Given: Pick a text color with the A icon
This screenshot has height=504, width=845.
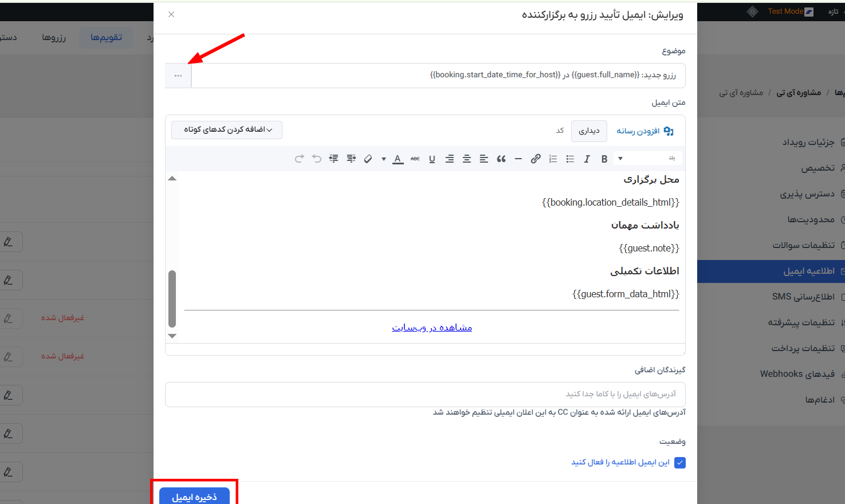Looking at the screenshot, I should coord(398,159).
